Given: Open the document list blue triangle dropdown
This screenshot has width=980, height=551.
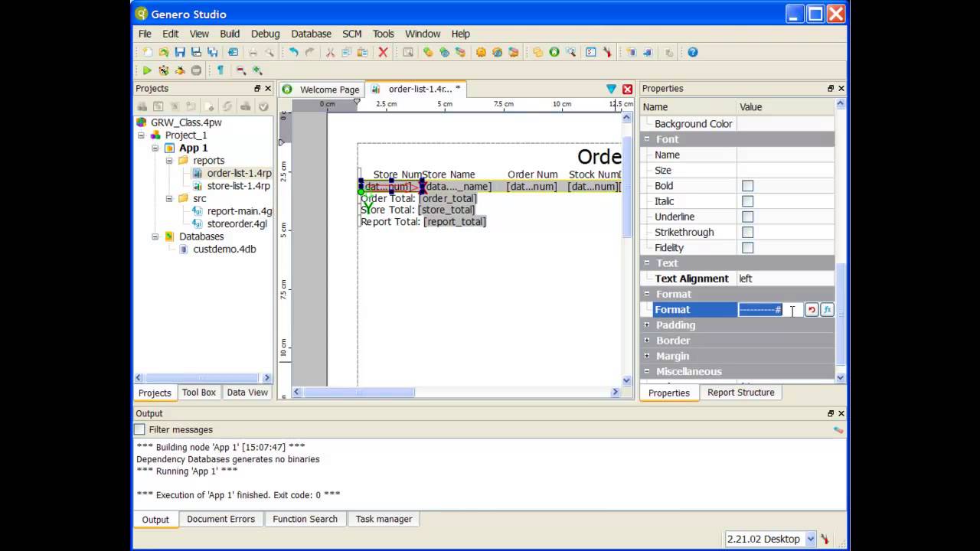Looking at the screenshot, I should [x=611, y=89].
